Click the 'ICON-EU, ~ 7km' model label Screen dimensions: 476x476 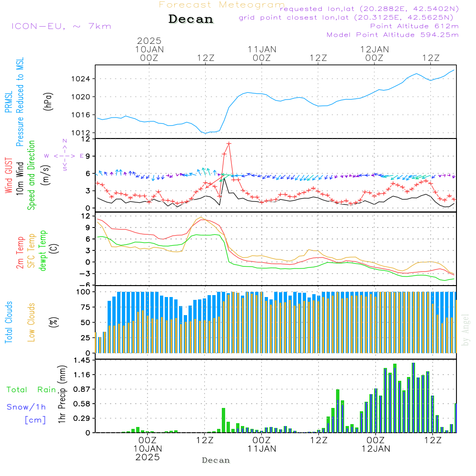click(61, 26)
